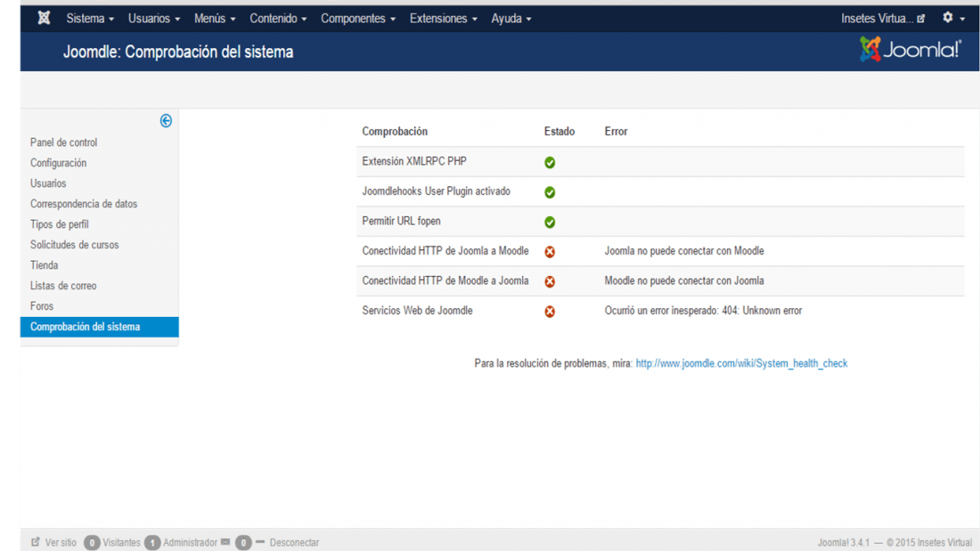980x551 pixels.
Task: Click 'Administrador' label in footer
Action: (x=190, y=542)
